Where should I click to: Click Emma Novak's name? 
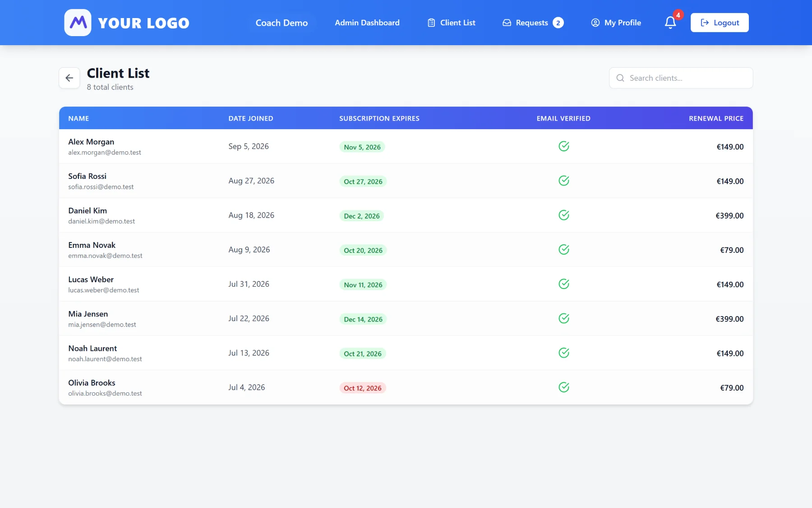click(92, 245)
